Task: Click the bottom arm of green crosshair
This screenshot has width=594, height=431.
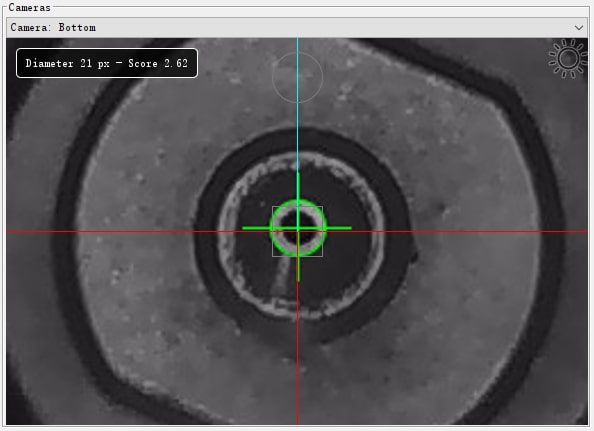Action: click(298, 269)
